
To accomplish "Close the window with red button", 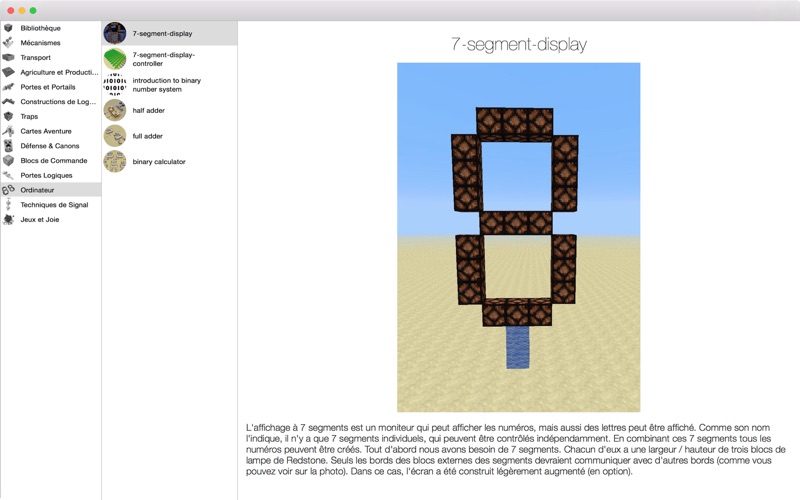I will tap(10, 10).
